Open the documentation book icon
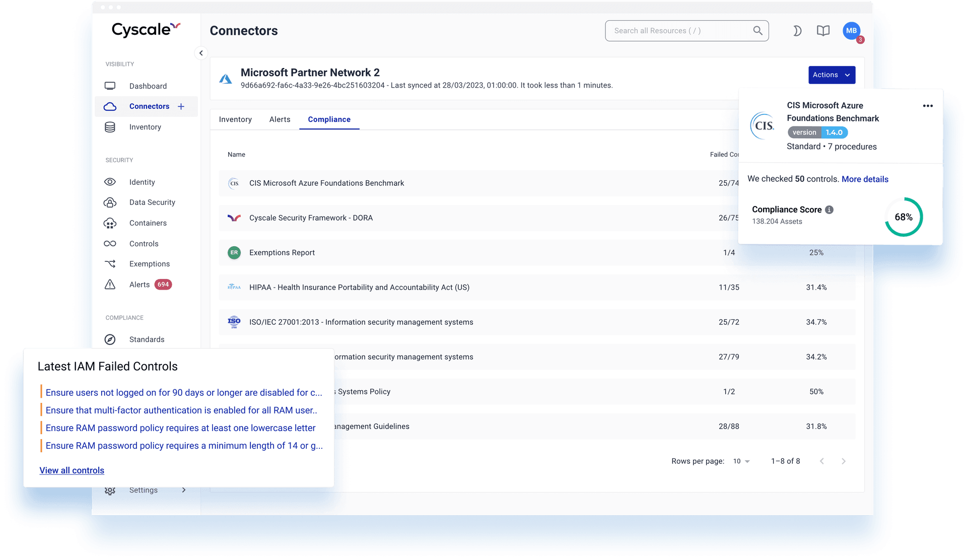967x560 pixels. (823, 31)
